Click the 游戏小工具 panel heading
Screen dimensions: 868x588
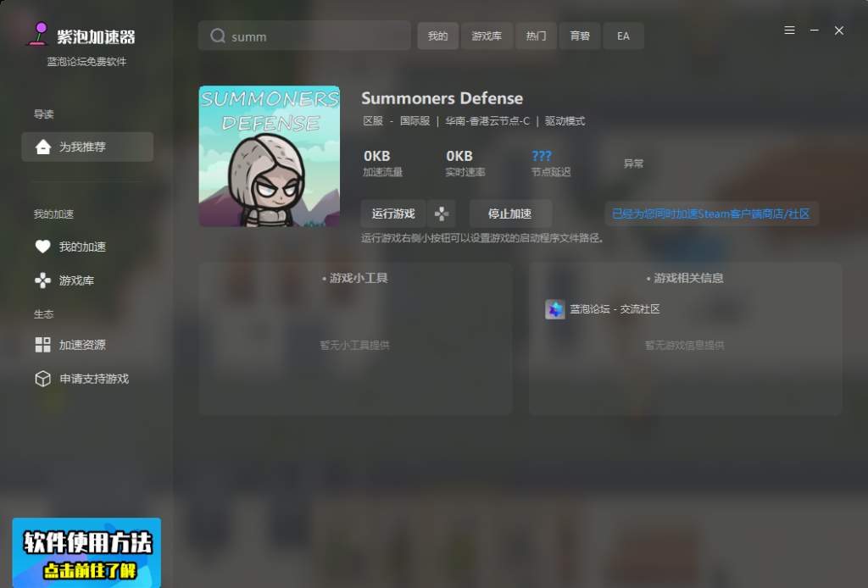359,278
